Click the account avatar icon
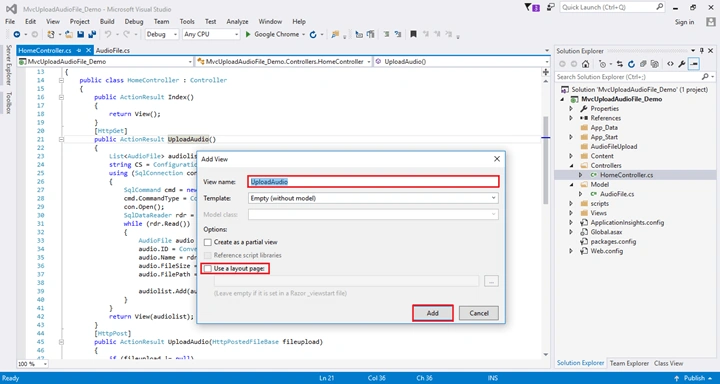720x384 pixels. [x=710, y=22]
